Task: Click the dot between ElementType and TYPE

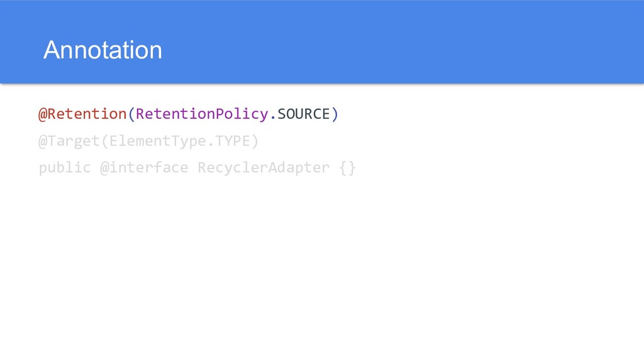Action: tap(211, 141)
